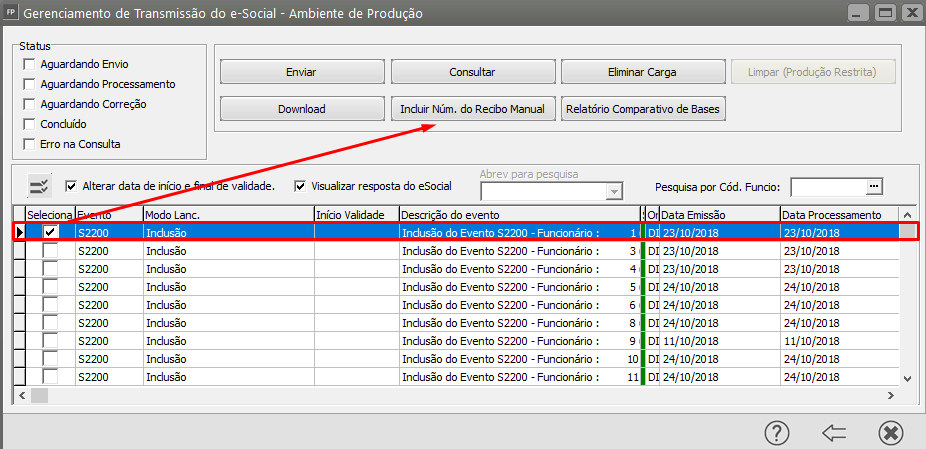Click the Consultar button
The width and height of the screenshot is (926, 449).
click(472, 72)
